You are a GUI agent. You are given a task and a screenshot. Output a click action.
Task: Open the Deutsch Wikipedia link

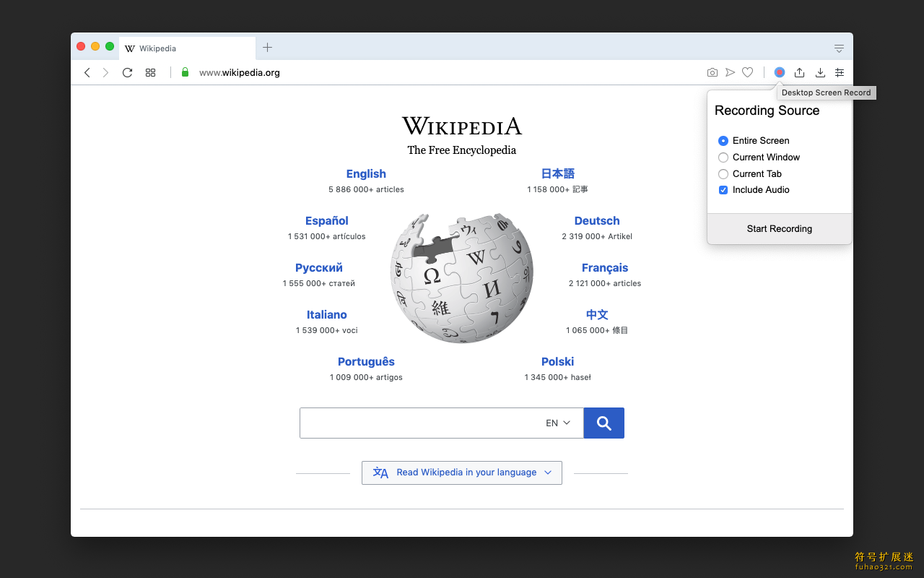[597, 221]
